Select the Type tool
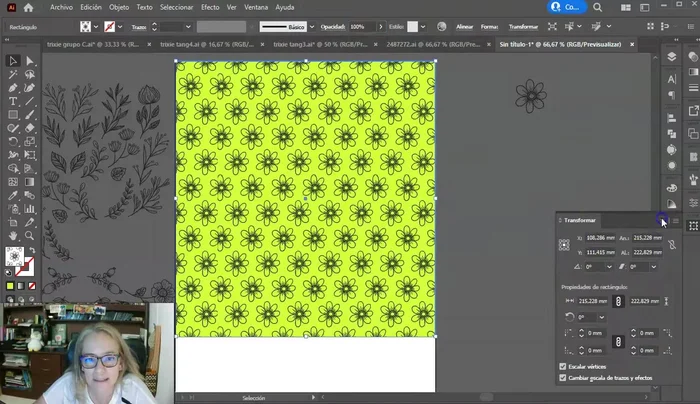 [13, 101]
